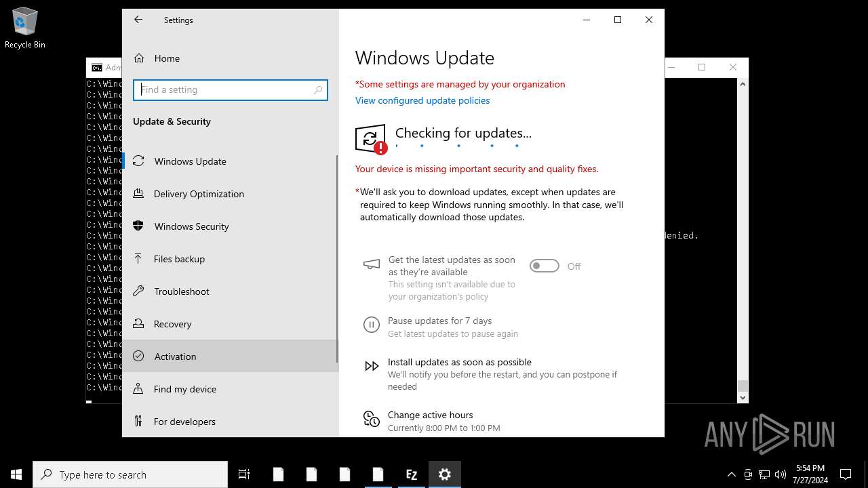Click the Checking for updates status text
The image size is (868, 488).
463,133
